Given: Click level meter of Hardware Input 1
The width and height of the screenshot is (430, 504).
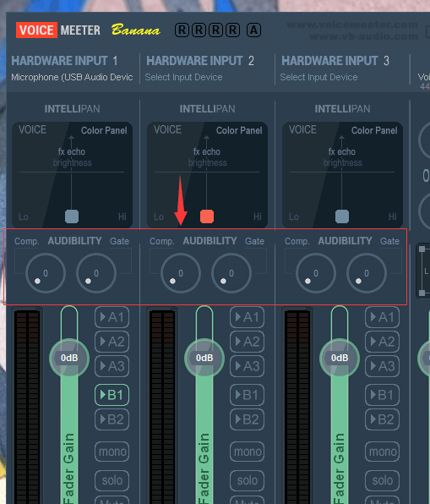Looking at the screenshot, I should click(27, 406).
